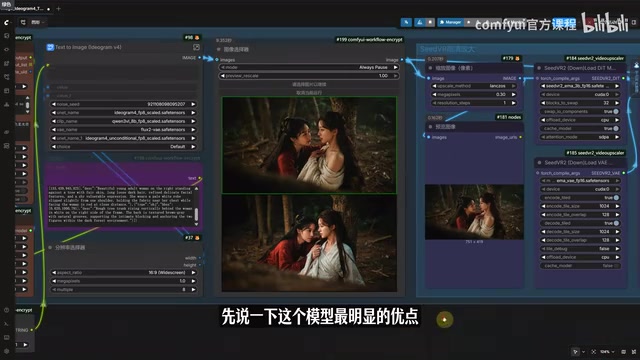This screenshot has width=640, height=360.
Task: Increase encode_tile_size 1024
Action: [617, 206]
